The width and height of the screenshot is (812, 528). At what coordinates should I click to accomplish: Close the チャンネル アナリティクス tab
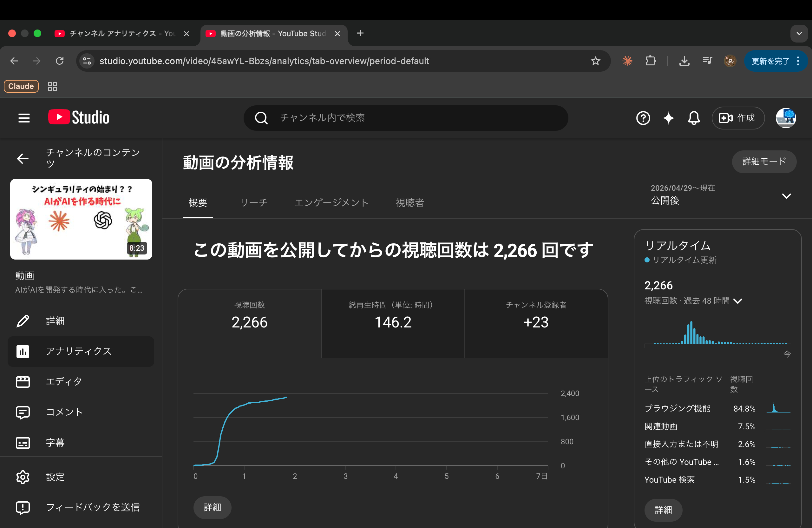pyautogui.click(x=186, y=33)
